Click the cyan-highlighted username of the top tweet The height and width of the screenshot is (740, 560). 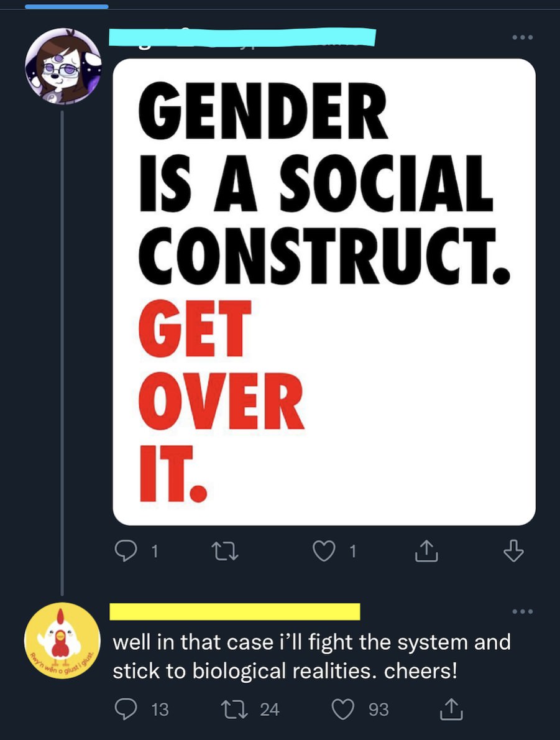point(242,37)
